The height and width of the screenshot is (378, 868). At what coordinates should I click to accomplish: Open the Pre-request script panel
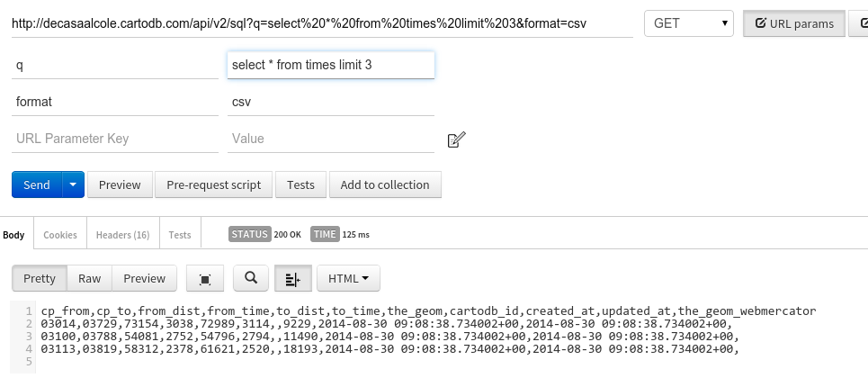[214, 184]
